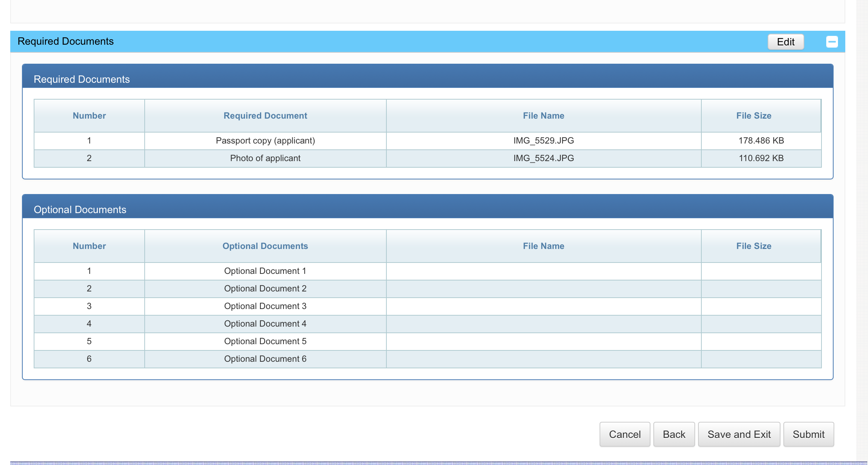The width and height of the screenshot is (868, 465).
Task: Collapse the Required Documents section
Action: [832, 42]
